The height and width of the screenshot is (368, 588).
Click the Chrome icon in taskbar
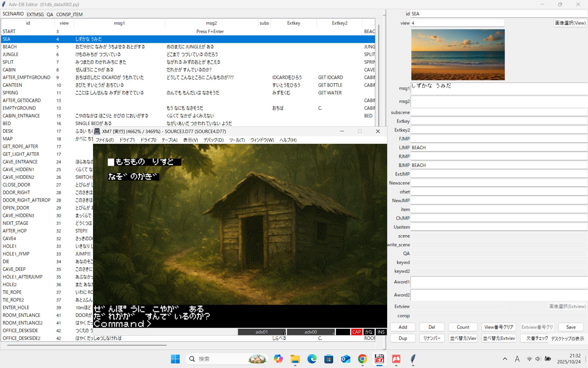click(362, 359)
